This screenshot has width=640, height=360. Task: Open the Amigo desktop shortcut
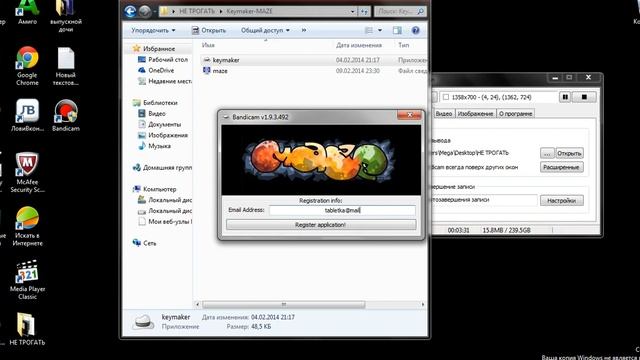coord(27,12)
